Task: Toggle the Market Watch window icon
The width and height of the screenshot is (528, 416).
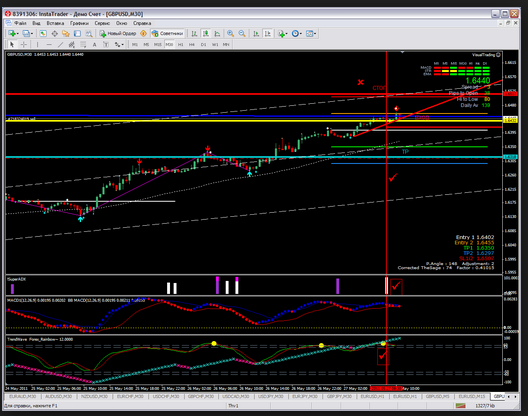Action: tap(43, 33)
